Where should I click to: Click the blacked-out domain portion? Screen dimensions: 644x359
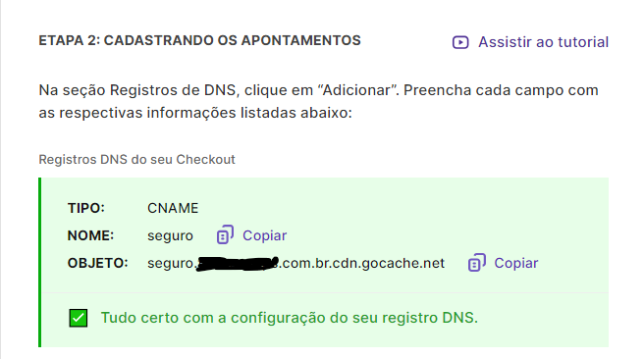tap(238, 264)
